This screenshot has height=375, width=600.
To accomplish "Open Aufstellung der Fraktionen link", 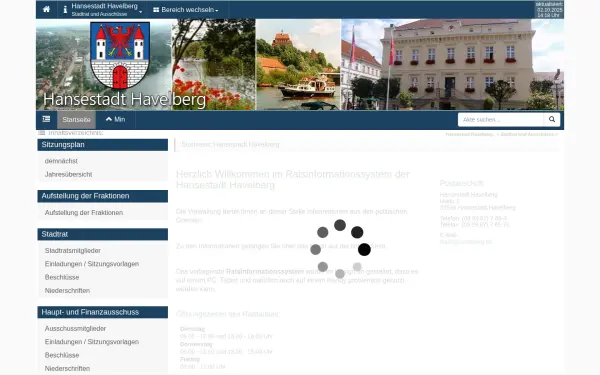I will (x=84, y=213).
